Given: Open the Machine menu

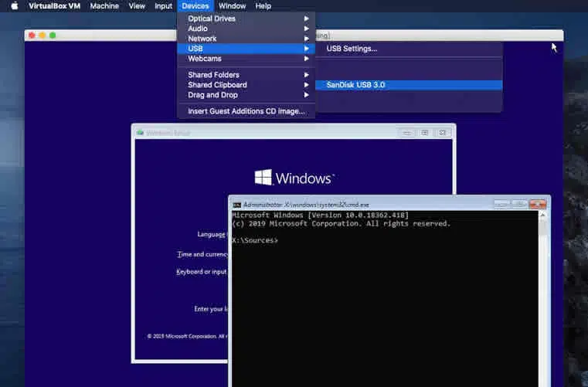Looking at the screenshot, I should [104, 5].
